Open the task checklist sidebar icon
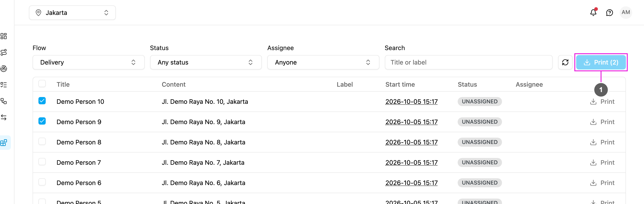 point(4,85)
